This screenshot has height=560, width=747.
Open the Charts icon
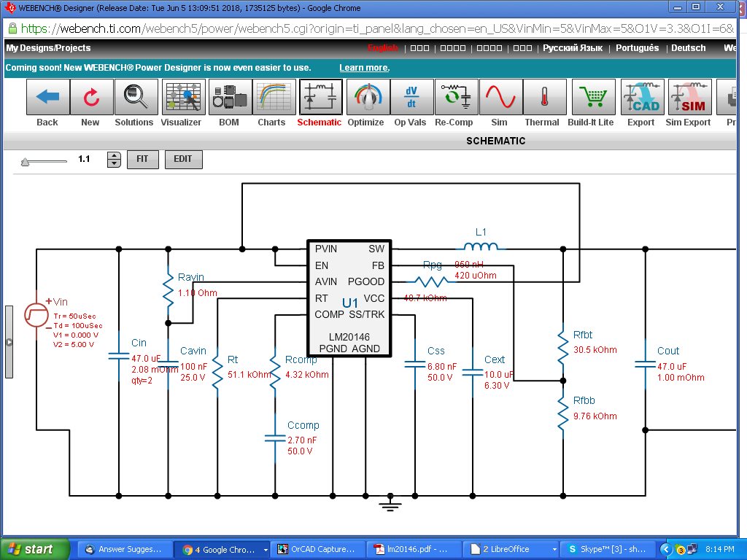click(x=274, y=97)
